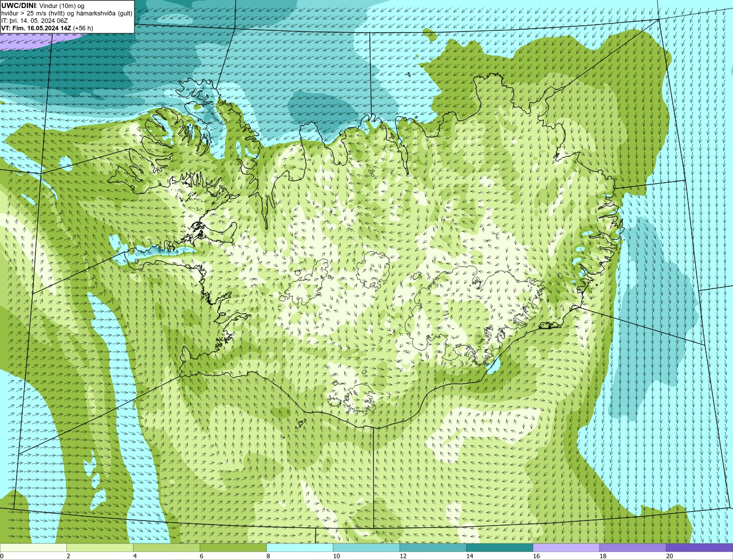Click the light yellow-green 2–4 m/s legend swatch
This screenshot has width=733, height=560.
pos(100,547)
